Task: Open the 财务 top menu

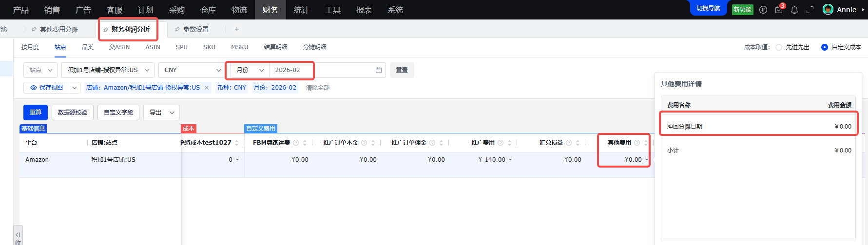Action: pyautogui.click(x=270, y=10)
